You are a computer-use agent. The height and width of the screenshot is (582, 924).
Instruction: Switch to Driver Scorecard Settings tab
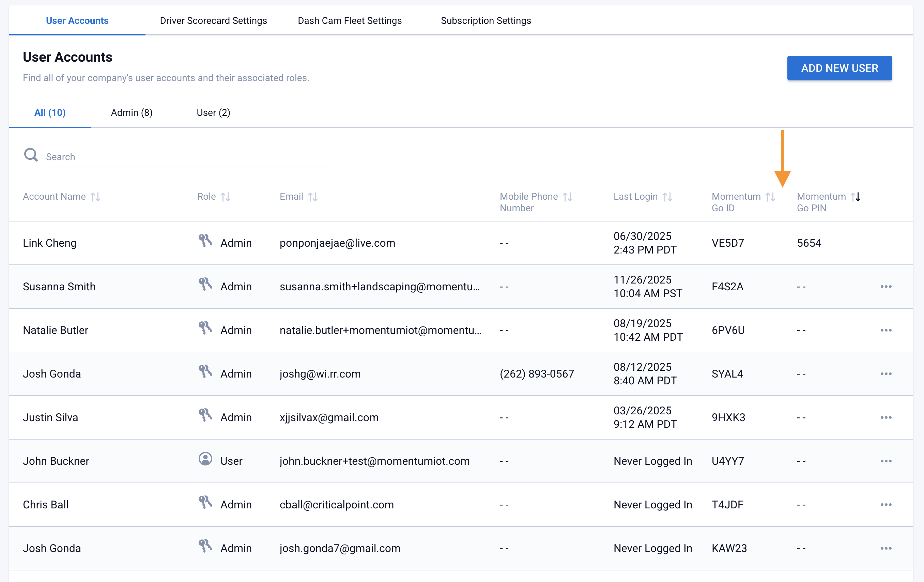213,21
